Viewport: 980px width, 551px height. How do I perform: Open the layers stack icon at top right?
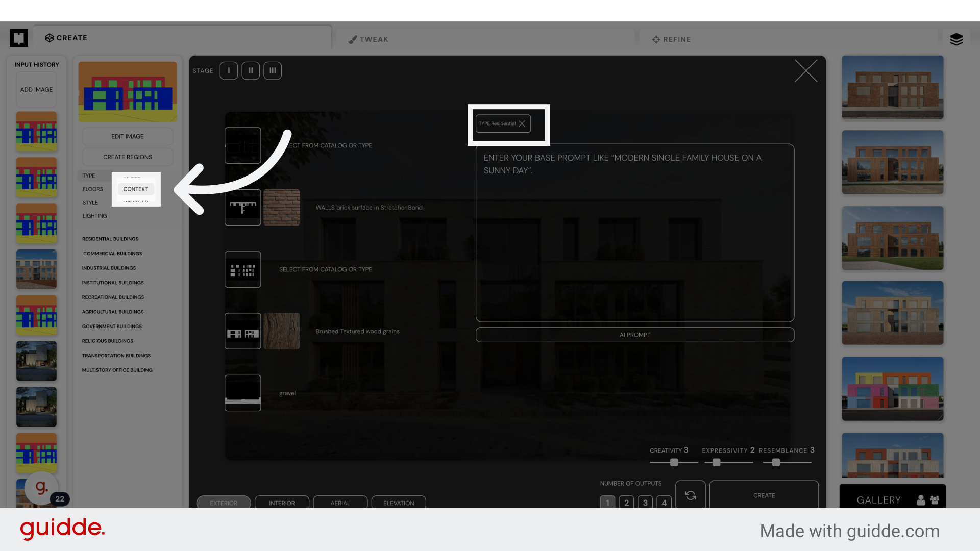tap(956, 39)
